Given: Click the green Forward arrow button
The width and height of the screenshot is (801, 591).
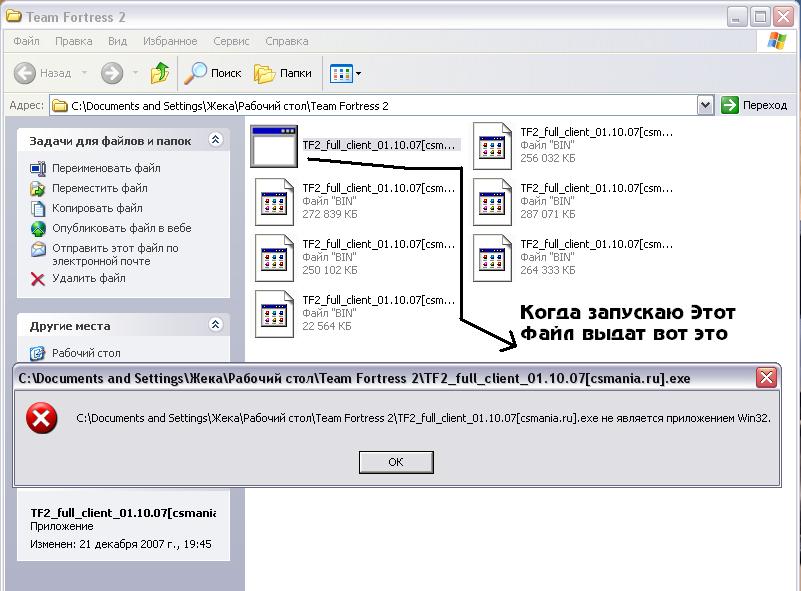Looking at the screenshot, I should [112, 73].
